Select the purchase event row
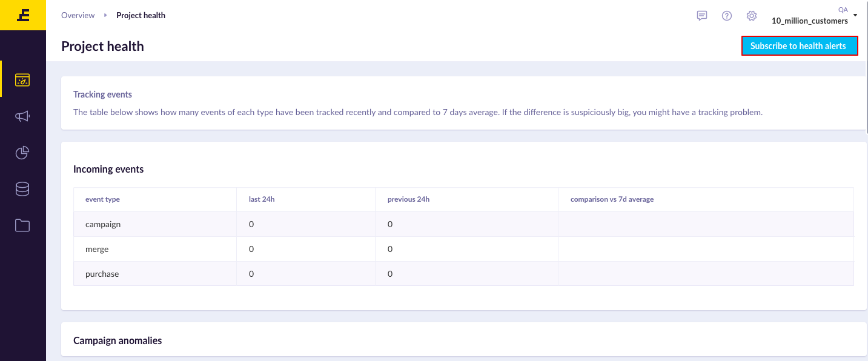 click(463, 274)
